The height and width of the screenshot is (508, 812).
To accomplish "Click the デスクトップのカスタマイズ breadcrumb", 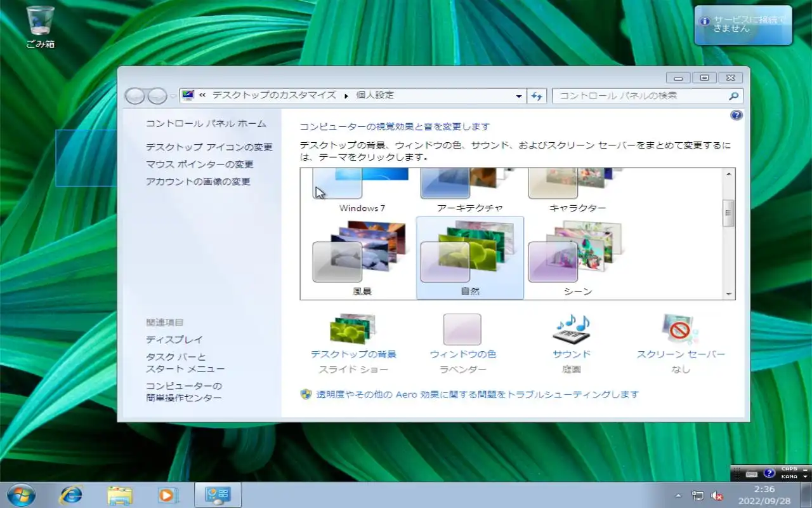I will coord(274,95).
